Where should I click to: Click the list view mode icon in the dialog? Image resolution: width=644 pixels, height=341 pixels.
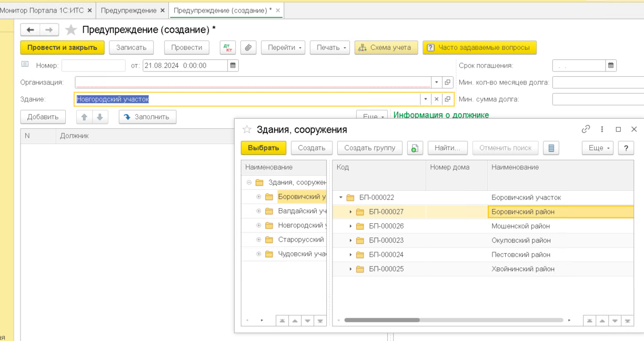pos(551,148)
